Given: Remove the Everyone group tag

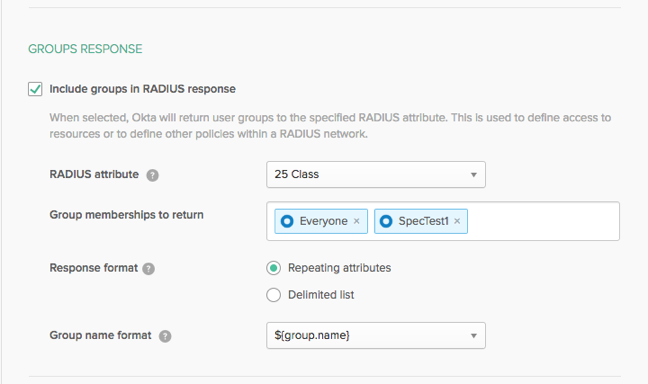Looking at the screenshot, I should click(x=357, y=221).
